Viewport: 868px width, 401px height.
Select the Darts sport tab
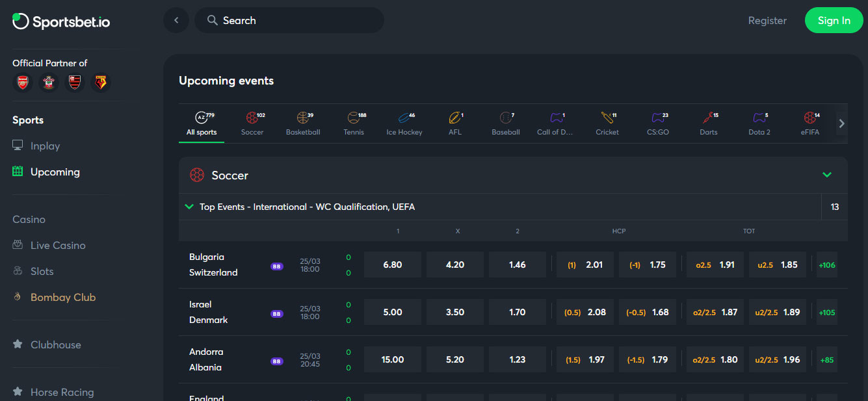pos(709,124)
